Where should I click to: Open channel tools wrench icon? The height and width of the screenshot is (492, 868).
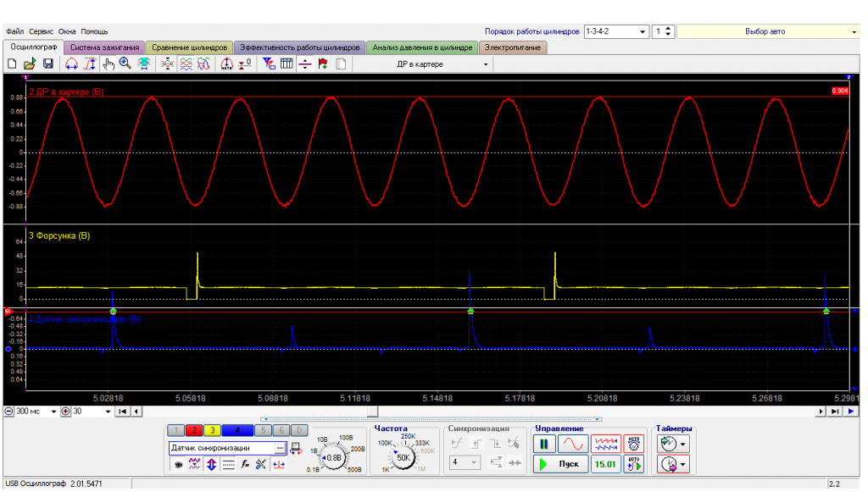pyautogui.click(x=261, y=464)
